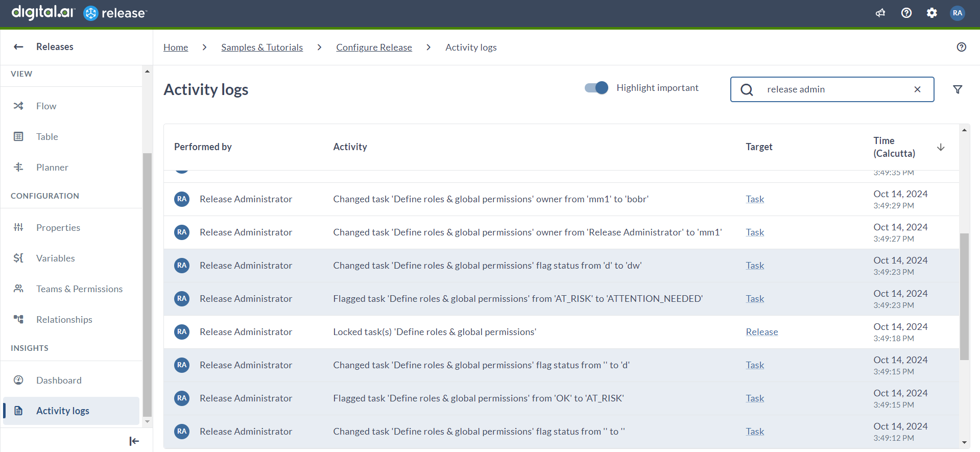Toggle the Highlight important switch
Image resolution: width=980 pixels, height=452 pixels.
point(596,88)
